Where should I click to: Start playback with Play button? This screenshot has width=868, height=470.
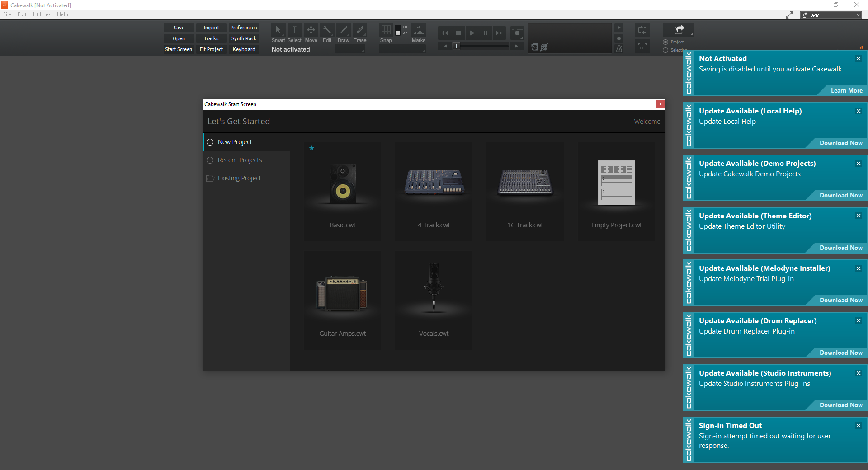[x=472, y=33]
